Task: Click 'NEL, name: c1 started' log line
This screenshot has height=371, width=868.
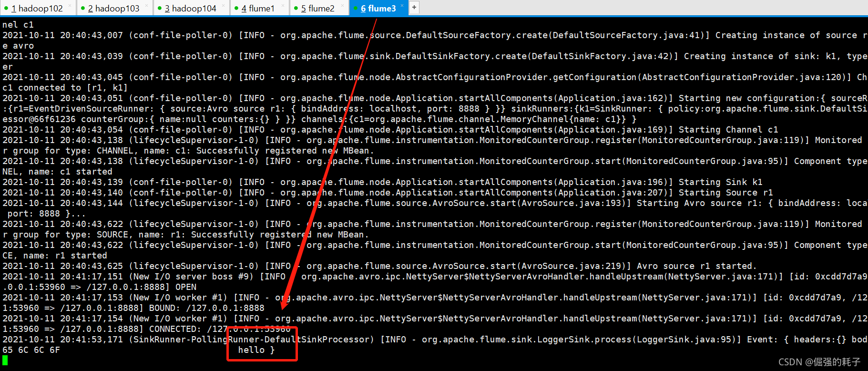Action: pyautogui.click(x=57, y=172)
